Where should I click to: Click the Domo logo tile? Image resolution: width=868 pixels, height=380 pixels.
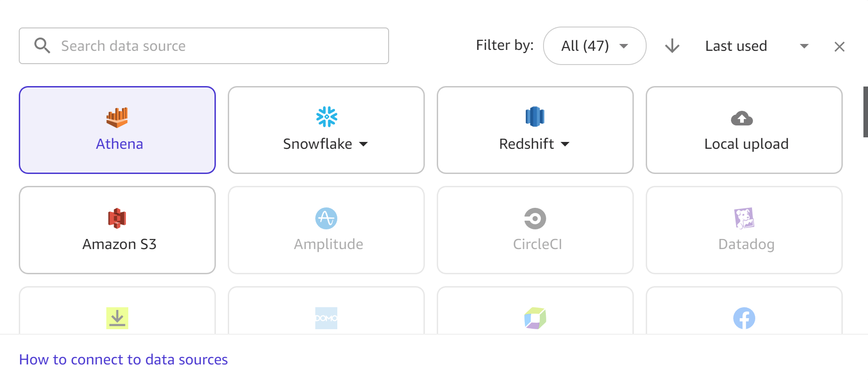click(x=326, y=317)
